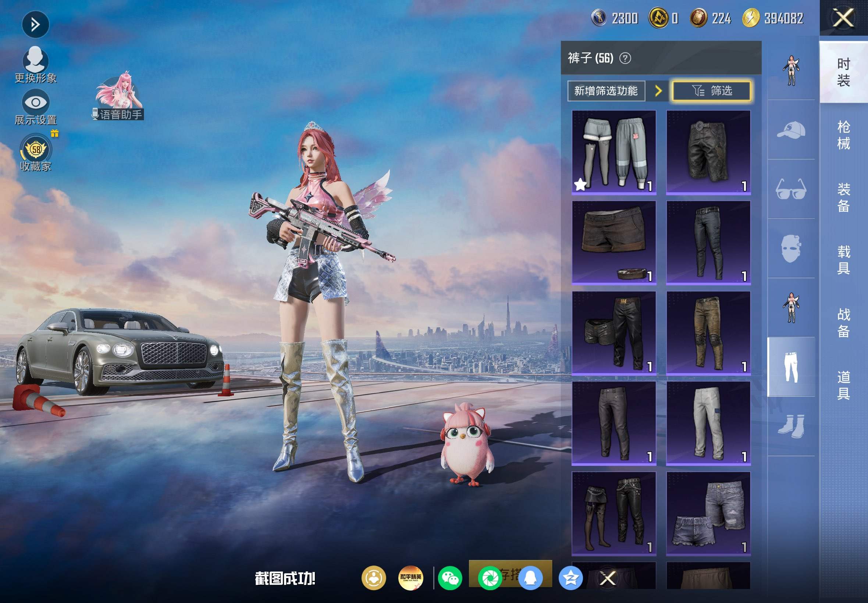Expand the collapsed menu arrow at top-left
Image resolution: width=868 pixels, height=603 pixels.
[x=35, y=25]
